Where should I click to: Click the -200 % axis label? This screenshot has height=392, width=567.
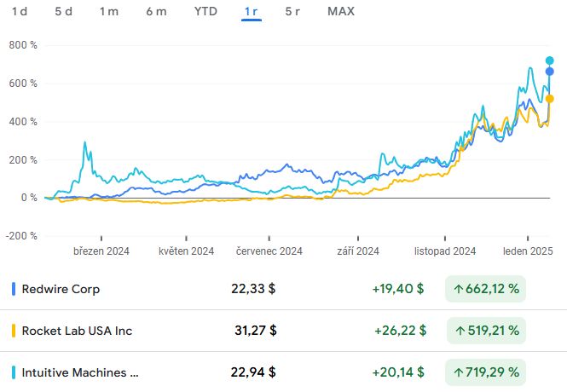21,236
